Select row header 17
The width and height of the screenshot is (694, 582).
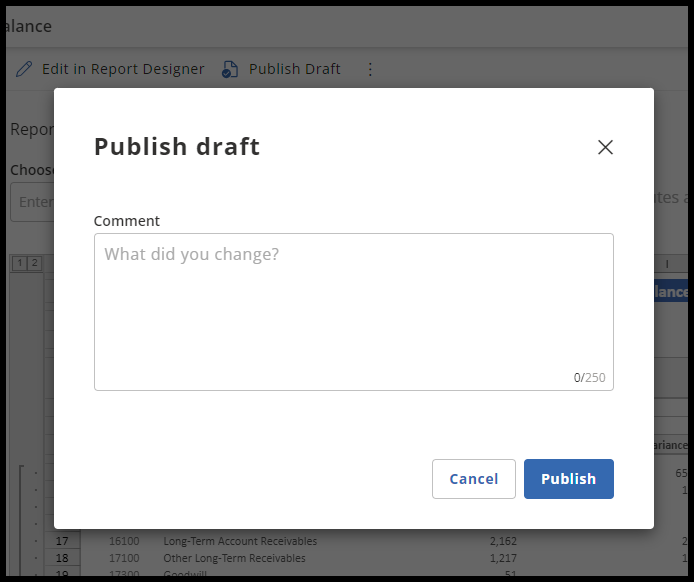[x=62, y=541]
